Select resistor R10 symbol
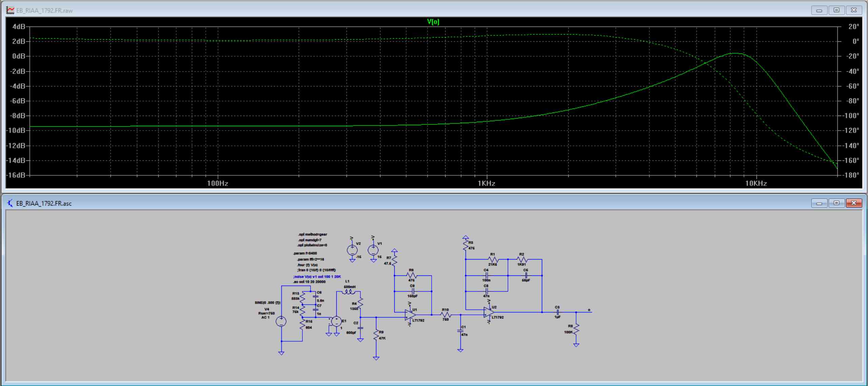 pos(446,315)
